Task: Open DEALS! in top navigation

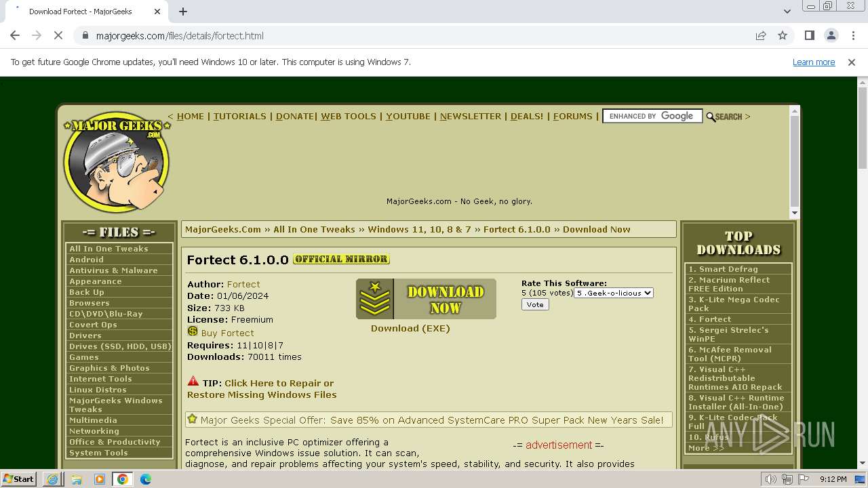Action: [527, 117]
